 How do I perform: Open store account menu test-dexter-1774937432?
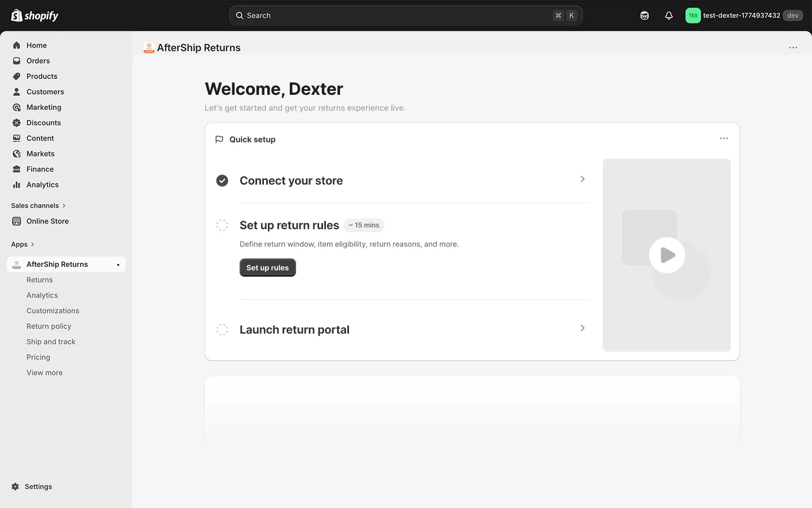[744, 16]
